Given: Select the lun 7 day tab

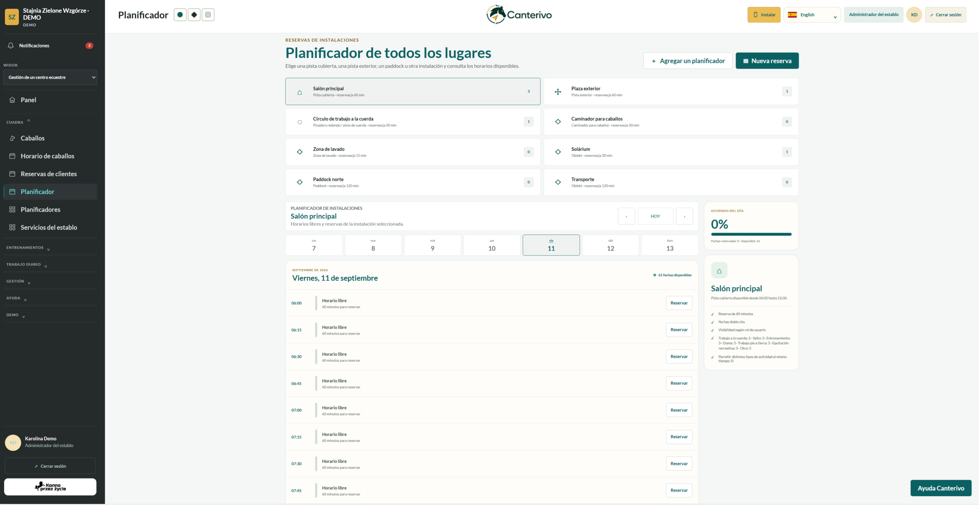Looking at the screenshot, I should [314, 245].
